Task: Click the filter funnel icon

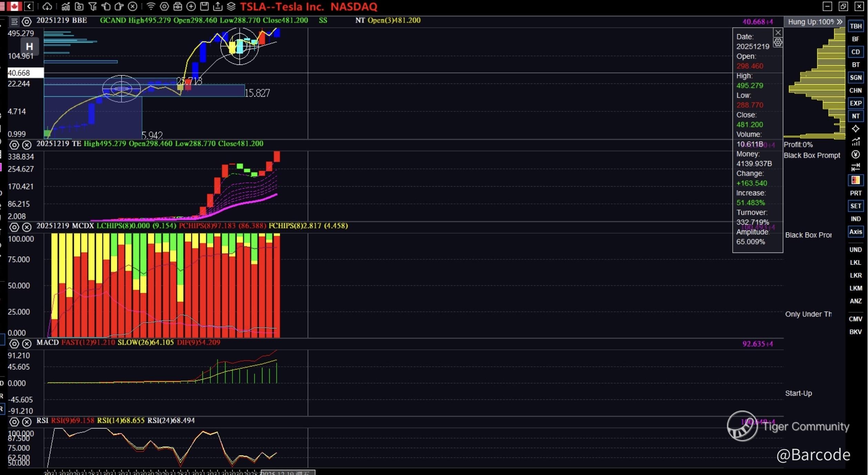Action: pyautogui.click(x=92, y=6)
